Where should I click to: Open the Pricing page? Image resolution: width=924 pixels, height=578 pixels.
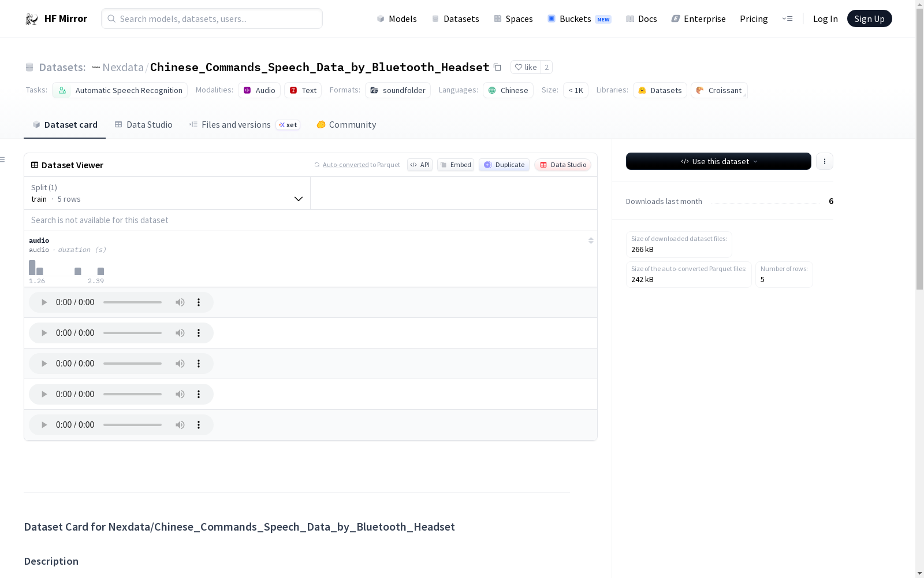(x=754, y=18)
